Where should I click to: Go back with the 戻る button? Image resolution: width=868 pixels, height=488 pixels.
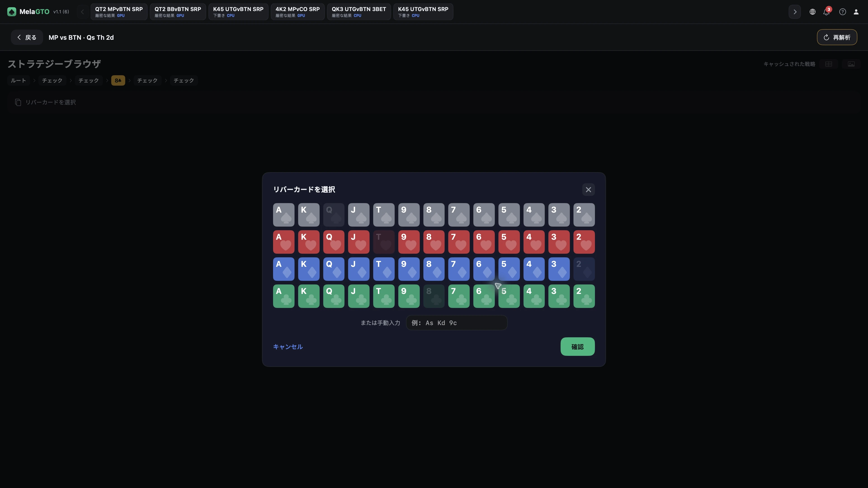[x=27, y=37]
